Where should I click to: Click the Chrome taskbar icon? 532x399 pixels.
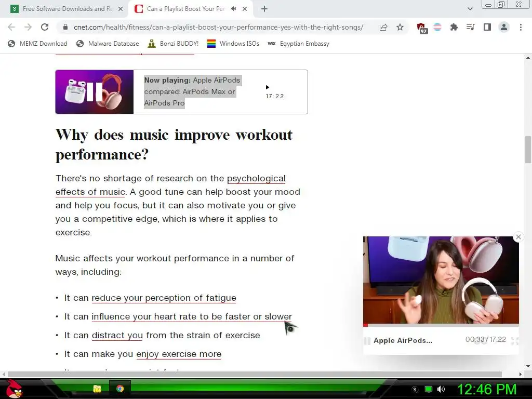[x=120, y=389]
